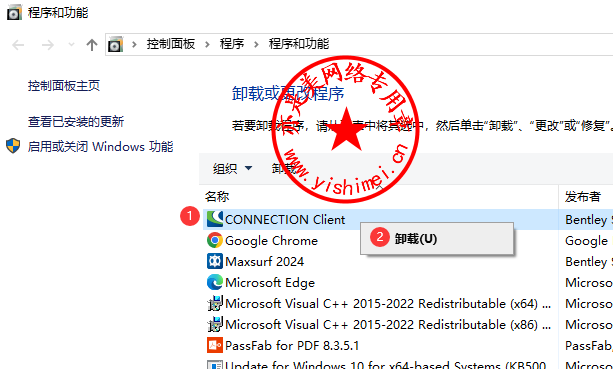Click the Google Chrome icon in list
Viewport: 613px width, 369px height.
point(215,240)
